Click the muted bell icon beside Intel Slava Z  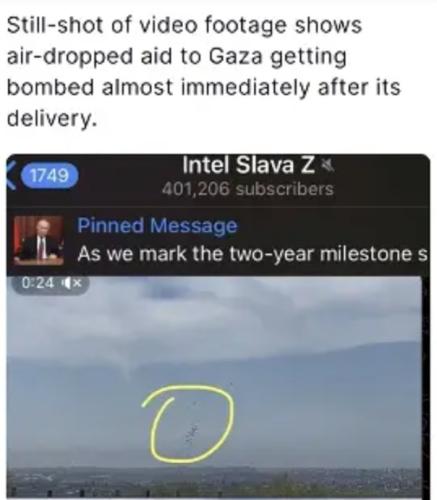pyautogui.click(x=328, y=165)
